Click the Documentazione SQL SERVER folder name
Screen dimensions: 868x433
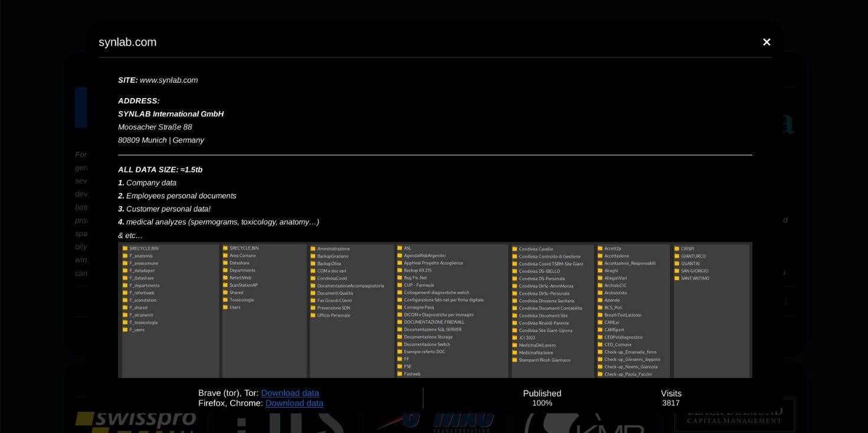coord(433,330)
